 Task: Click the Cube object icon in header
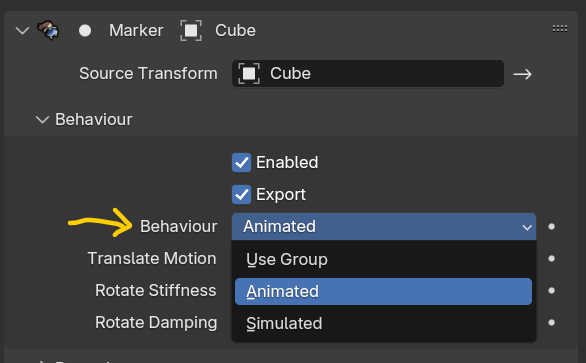point(191,31)
